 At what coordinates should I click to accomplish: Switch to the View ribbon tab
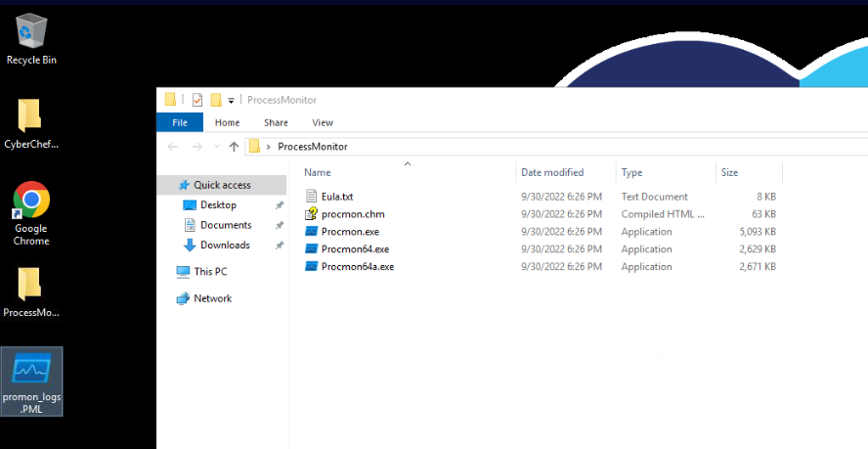pyautogui.click(x=323, y=122)
